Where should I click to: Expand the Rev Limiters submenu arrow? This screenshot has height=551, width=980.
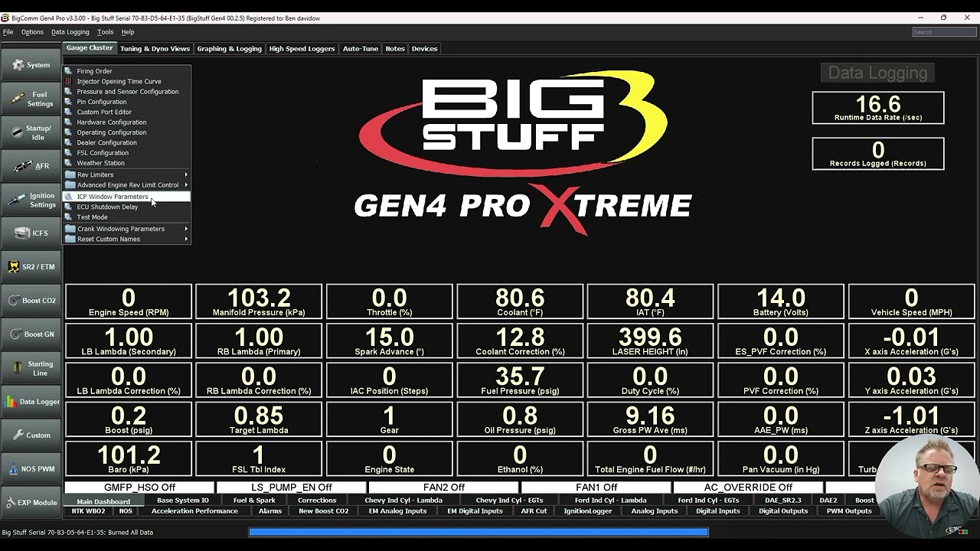(x=186, y=174)
